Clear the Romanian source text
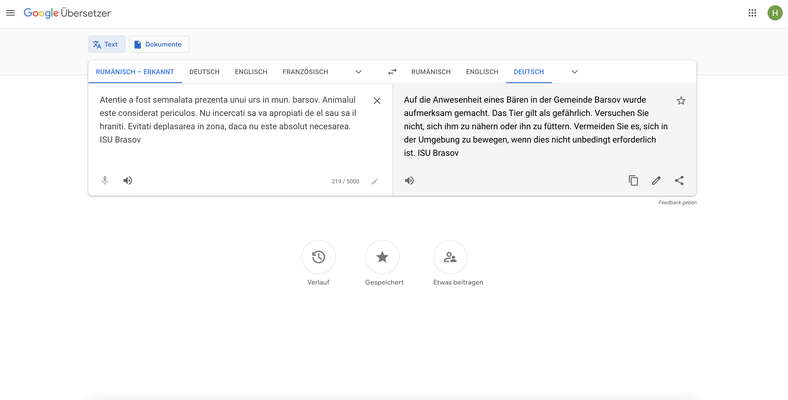Screen dimensions: 788x400 (377, 101)
